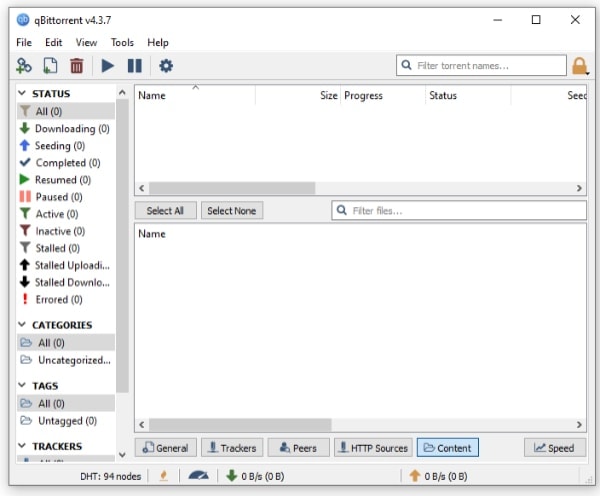Switch to the Peers tab

point(298,448)
